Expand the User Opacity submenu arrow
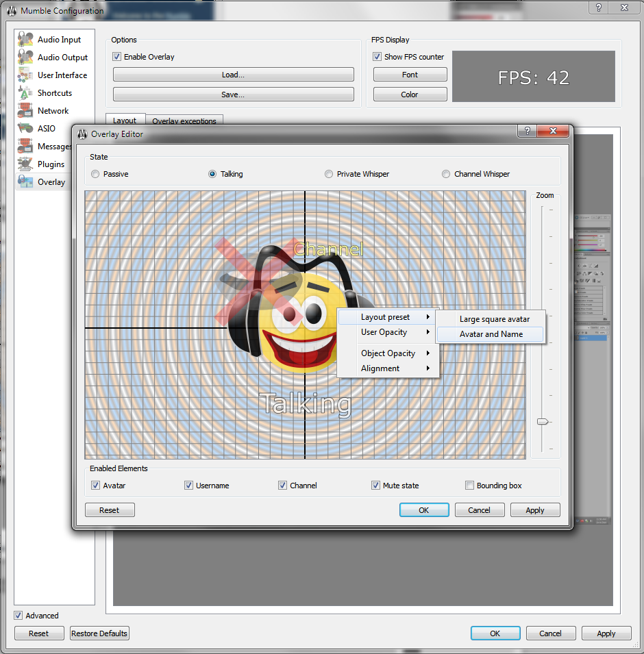 (x=428, y=332)
